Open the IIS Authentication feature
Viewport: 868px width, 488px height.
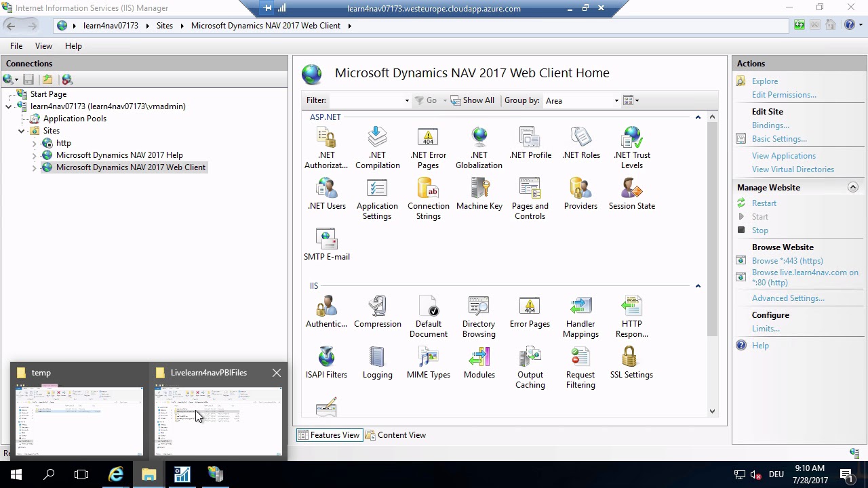[326, 312]
